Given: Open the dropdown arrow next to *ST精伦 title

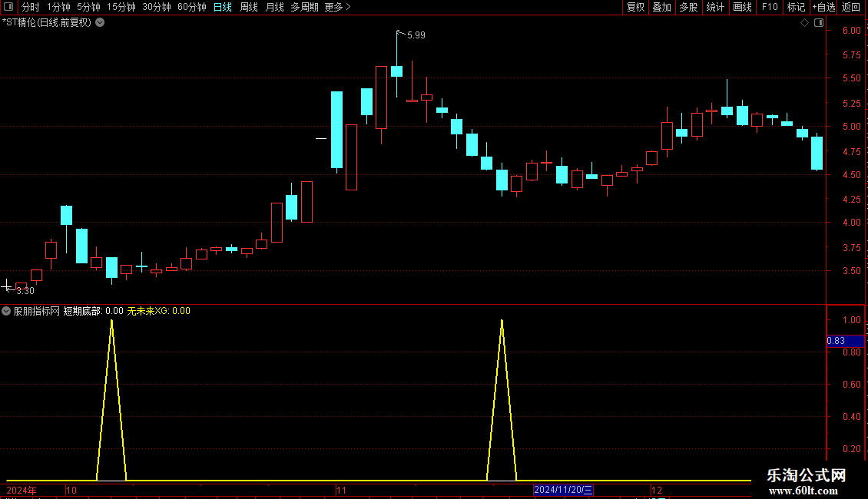Looking at the screenshot, I should pos(100,23).
